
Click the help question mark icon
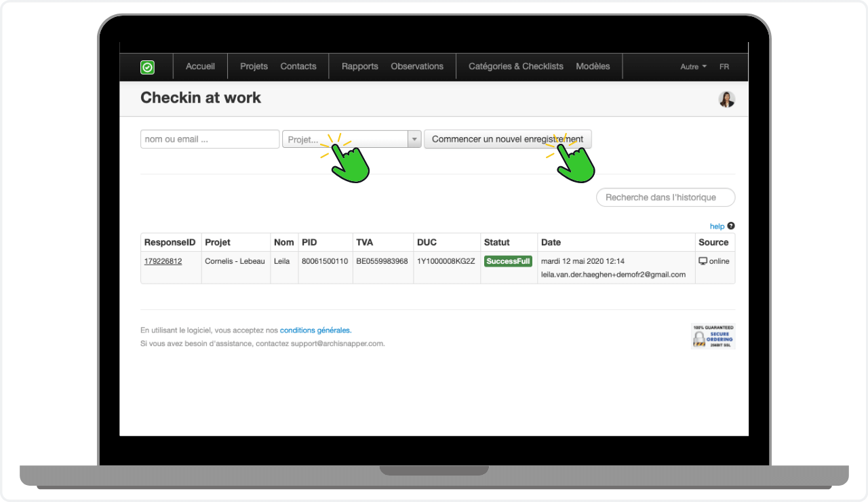(x=731, y=226)
